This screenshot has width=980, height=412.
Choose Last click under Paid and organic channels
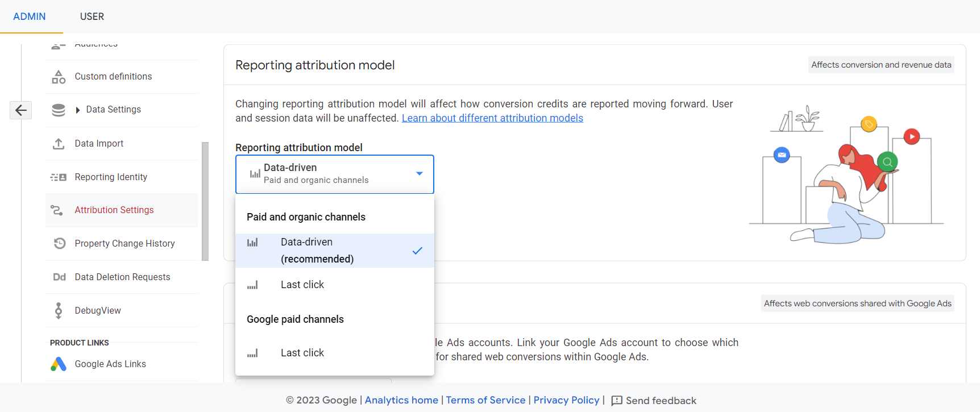(302, 285)
